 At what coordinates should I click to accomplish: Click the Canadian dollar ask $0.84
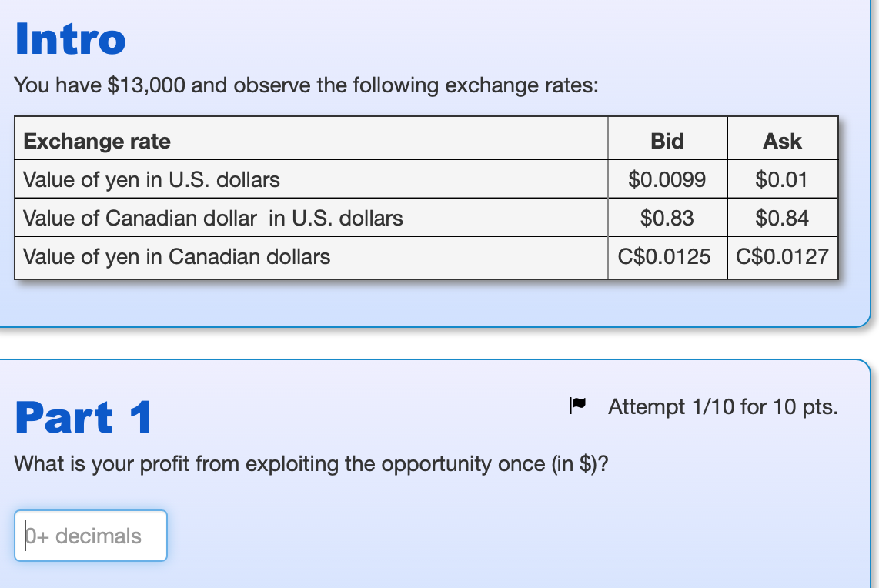pos(783,218)
